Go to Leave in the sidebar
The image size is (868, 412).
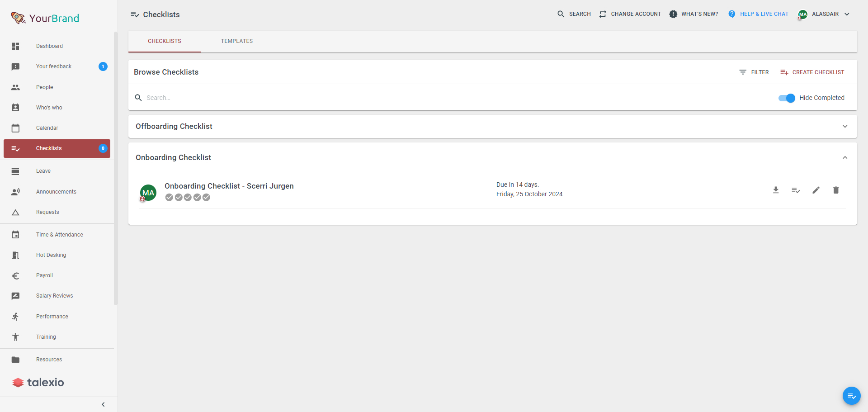point(57,171)
